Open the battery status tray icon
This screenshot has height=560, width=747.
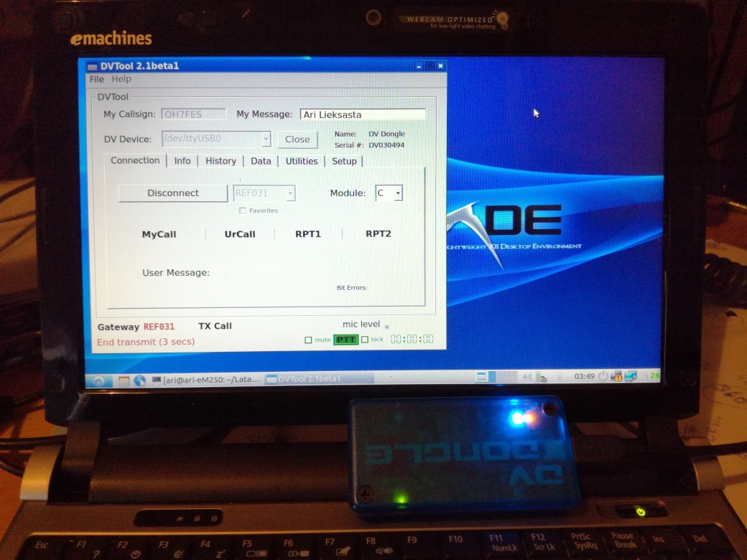pos(541,377)
